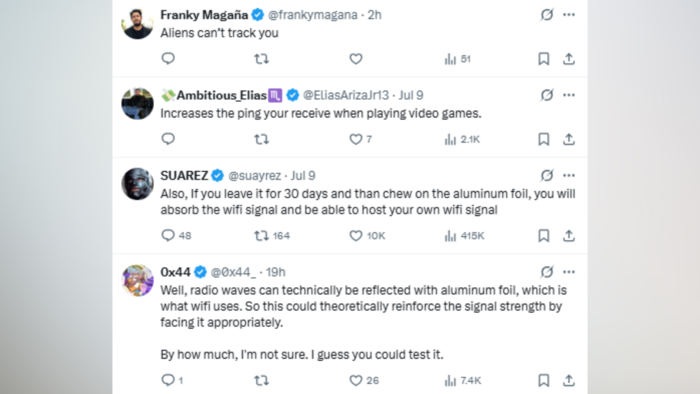Click 0x44's profile picture
700x394 pixels.
coord(138,280)
